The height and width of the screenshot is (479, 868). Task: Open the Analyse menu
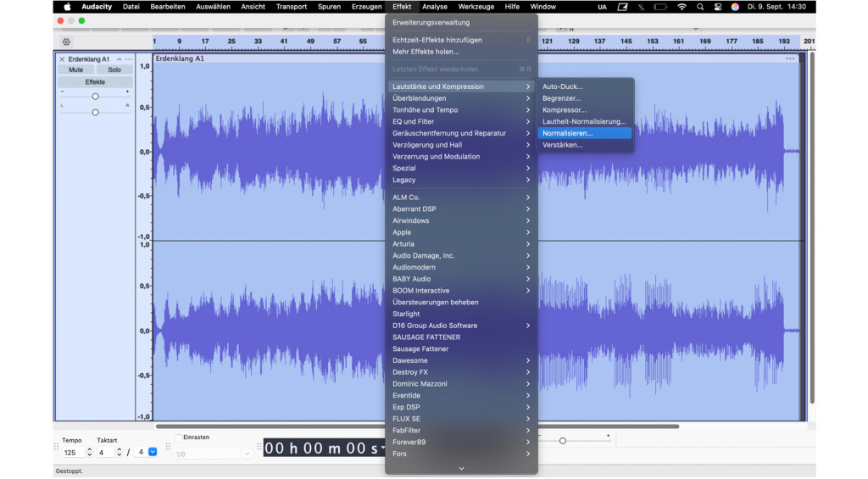click(435, 7)
